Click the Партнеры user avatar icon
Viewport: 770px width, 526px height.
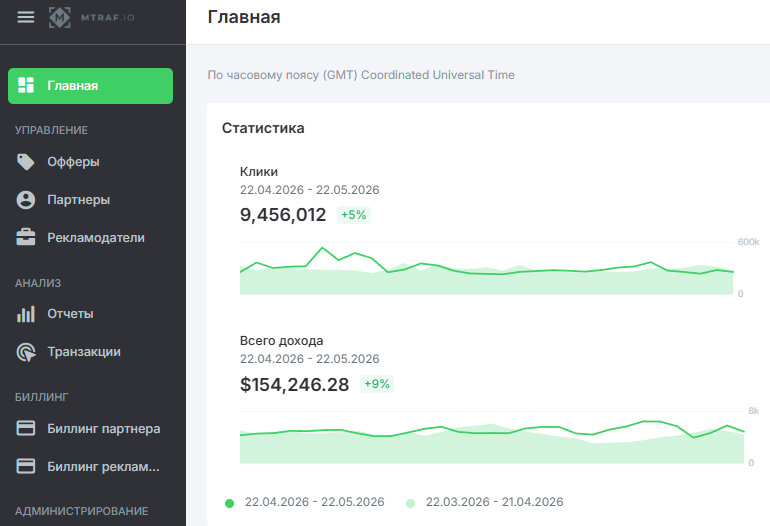(26, 200)
